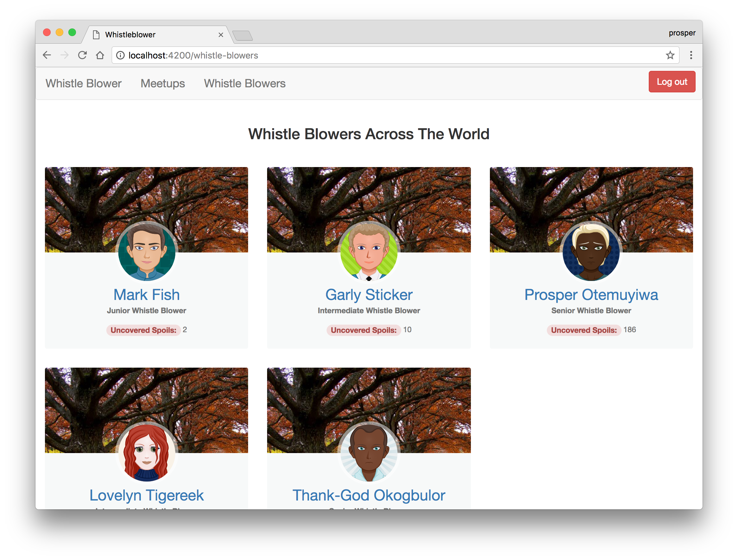Click the browser back arrow
Screen dimensions: 738x560
(47, 55)
